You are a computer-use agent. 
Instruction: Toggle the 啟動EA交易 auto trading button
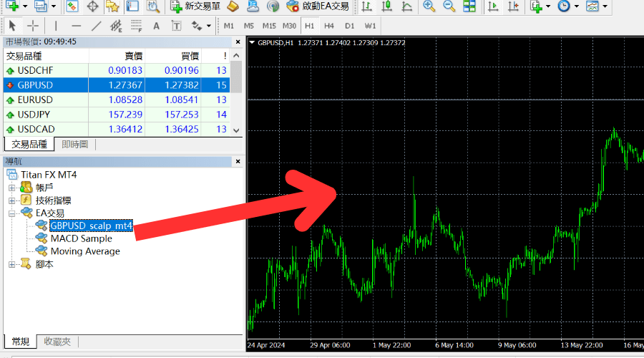pos(318,6)
